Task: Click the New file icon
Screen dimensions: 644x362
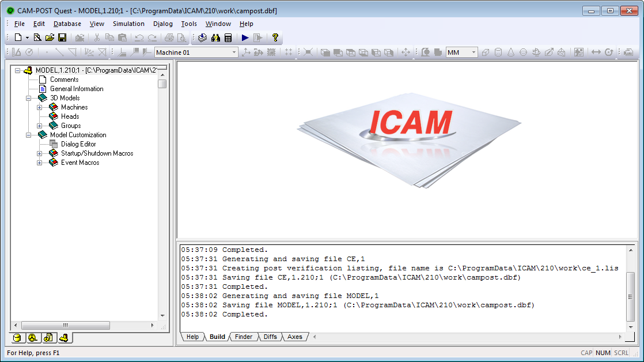Action: click(18, 38)
